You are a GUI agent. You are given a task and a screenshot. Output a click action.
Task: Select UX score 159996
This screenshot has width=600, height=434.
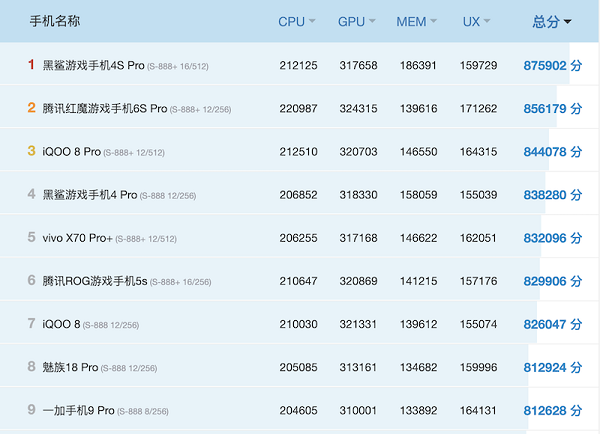tap(478, 367)
